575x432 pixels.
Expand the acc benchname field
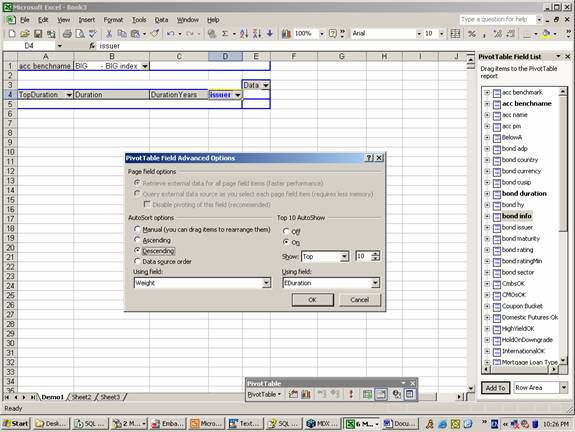pyautogui.click(x=487, y=104)
